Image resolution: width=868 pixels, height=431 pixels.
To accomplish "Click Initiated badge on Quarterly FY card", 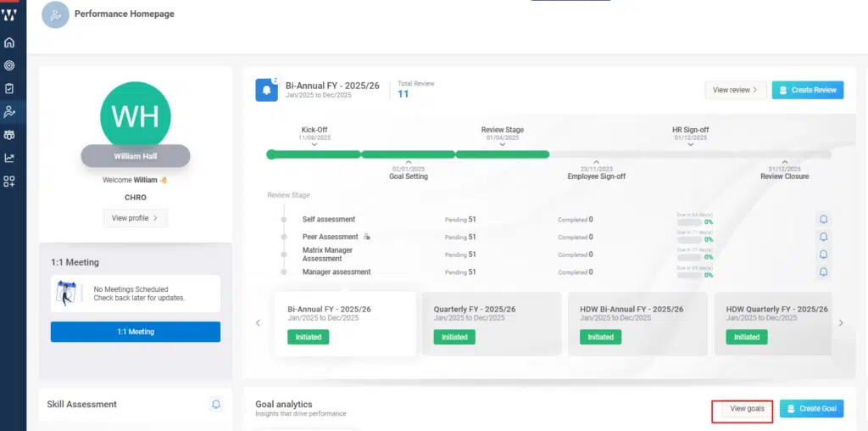I will (x=454, y=337).
